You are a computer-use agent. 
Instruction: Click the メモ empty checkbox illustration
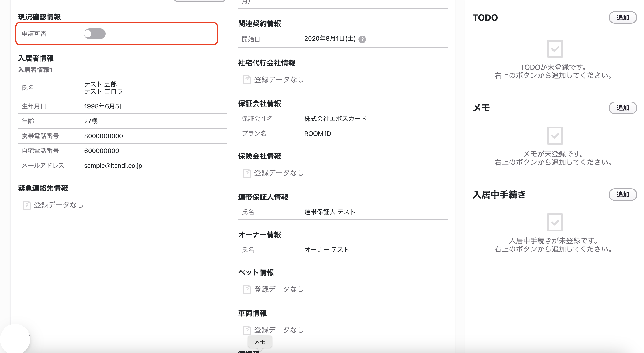tap(555, 136)
